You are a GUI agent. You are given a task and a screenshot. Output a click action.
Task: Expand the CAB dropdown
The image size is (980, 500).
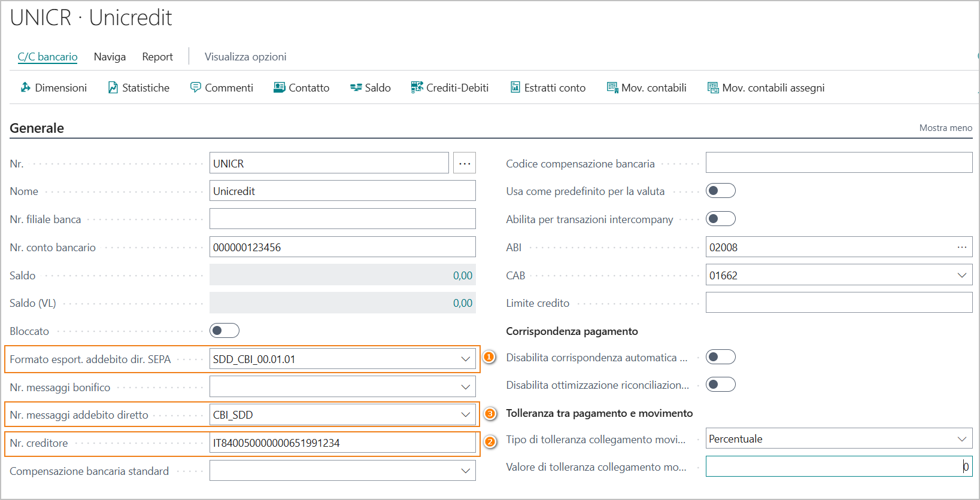[x=961, y=275]
